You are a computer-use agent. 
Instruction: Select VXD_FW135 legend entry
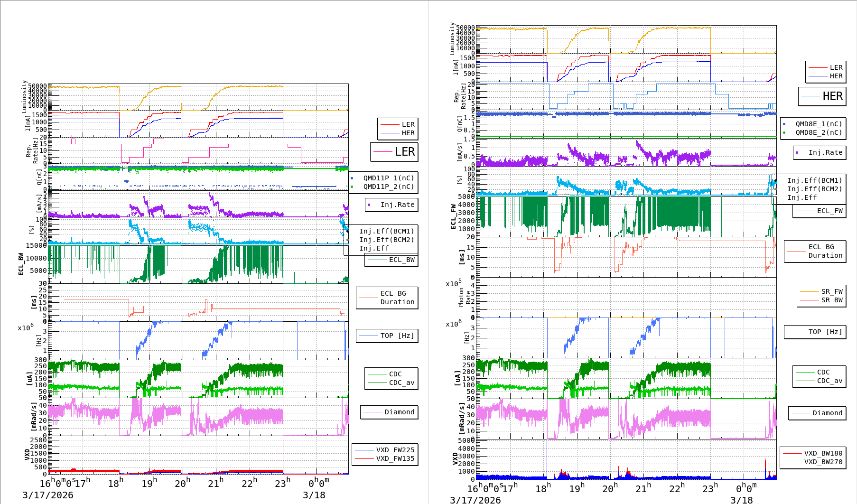(x=395, y=458)
